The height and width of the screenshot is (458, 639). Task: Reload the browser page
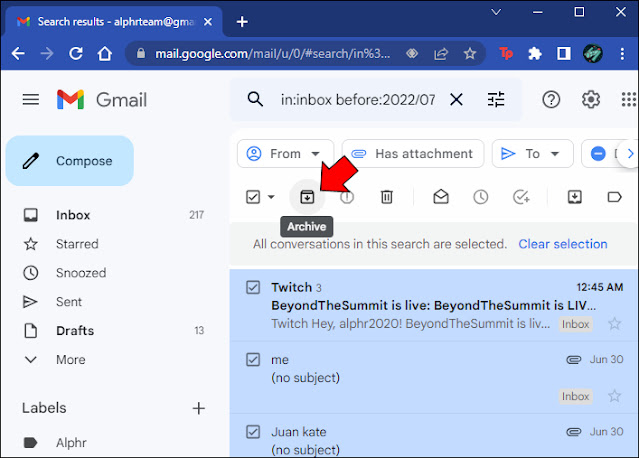(76, 53)
